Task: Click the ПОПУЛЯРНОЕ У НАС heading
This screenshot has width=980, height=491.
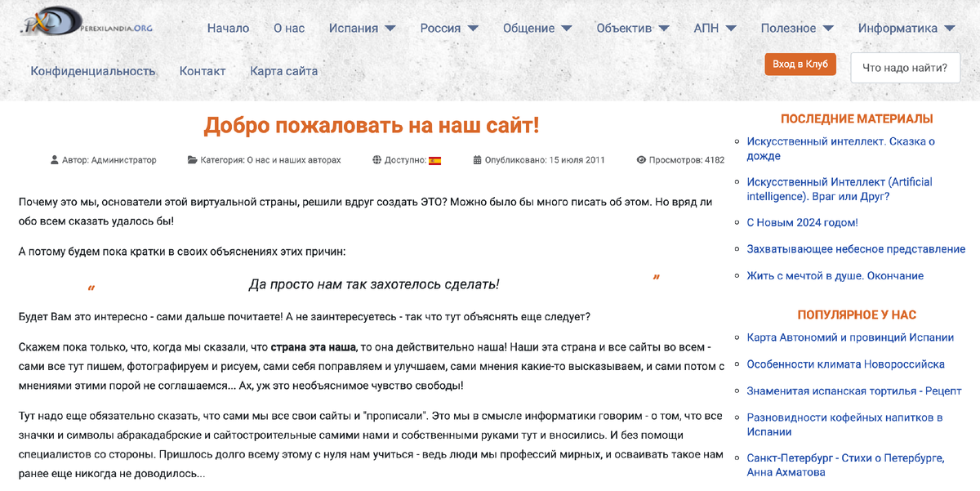Action: tap(857, 315)
